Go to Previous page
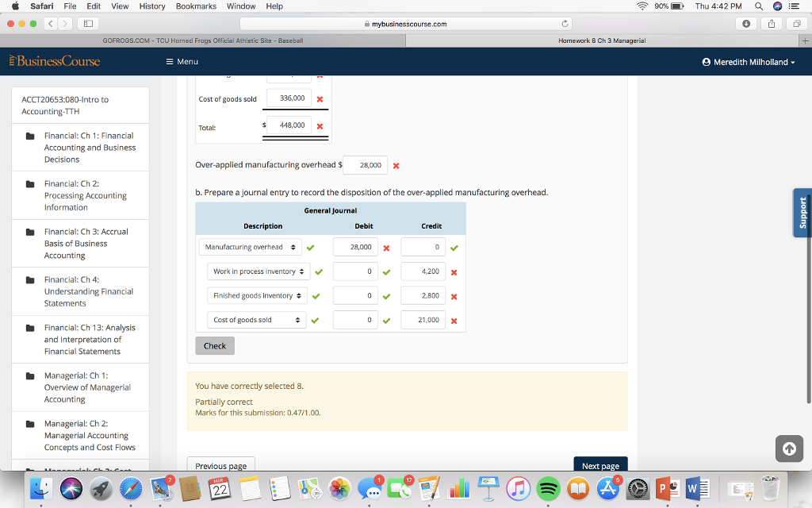This screenshot has height=508, width=812. coord(221,465)
